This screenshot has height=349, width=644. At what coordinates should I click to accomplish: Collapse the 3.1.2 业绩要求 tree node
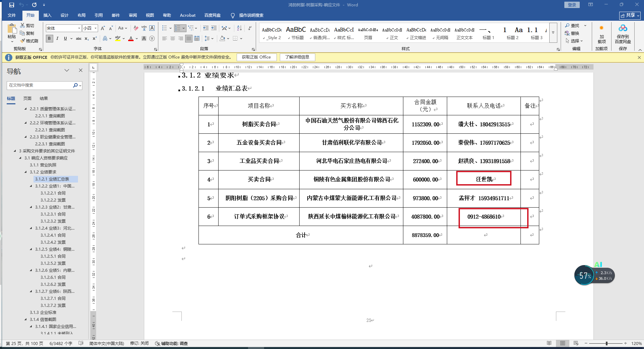coord(26,172)
